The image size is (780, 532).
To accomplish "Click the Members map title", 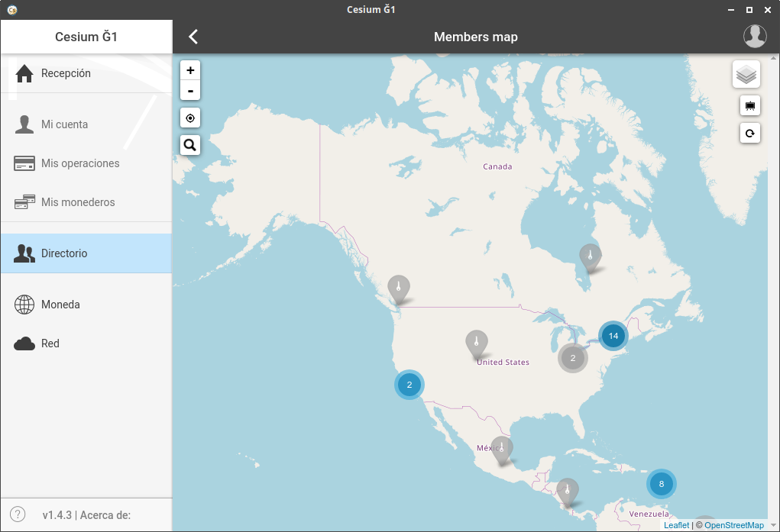I will pos(475,37).
